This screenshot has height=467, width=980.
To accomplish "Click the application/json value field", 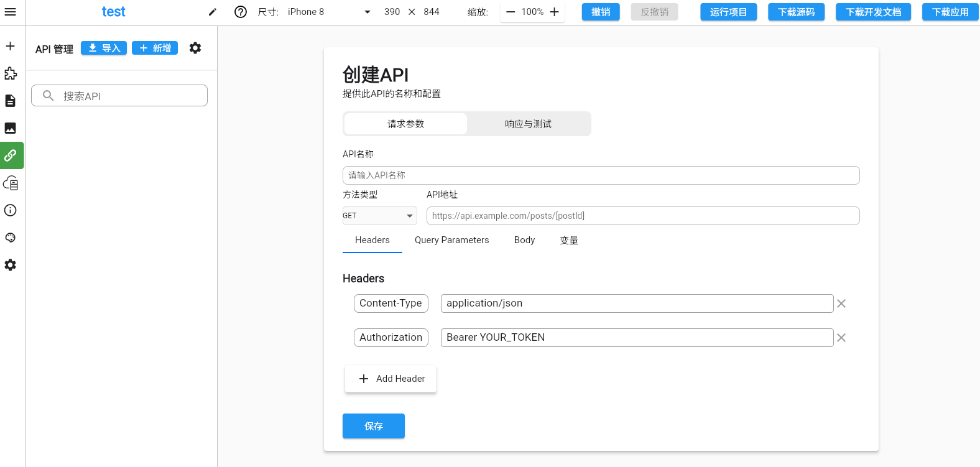I will coord(637,303).
